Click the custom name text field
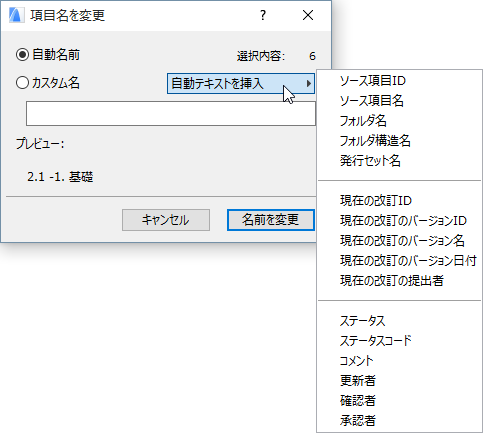This screenshot has height=433, width=483. tap(171, 114)
